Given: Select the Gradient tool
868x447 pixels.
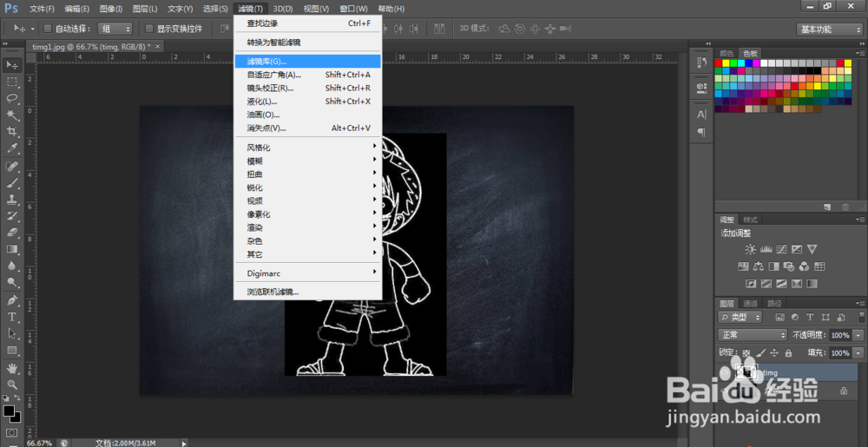Looking at the screenshot, I should (12, 249).
